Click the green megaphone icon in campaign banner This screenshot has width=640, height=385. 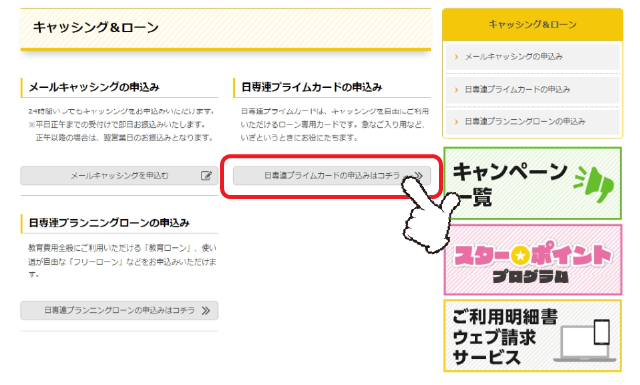(x=594, y=185)
